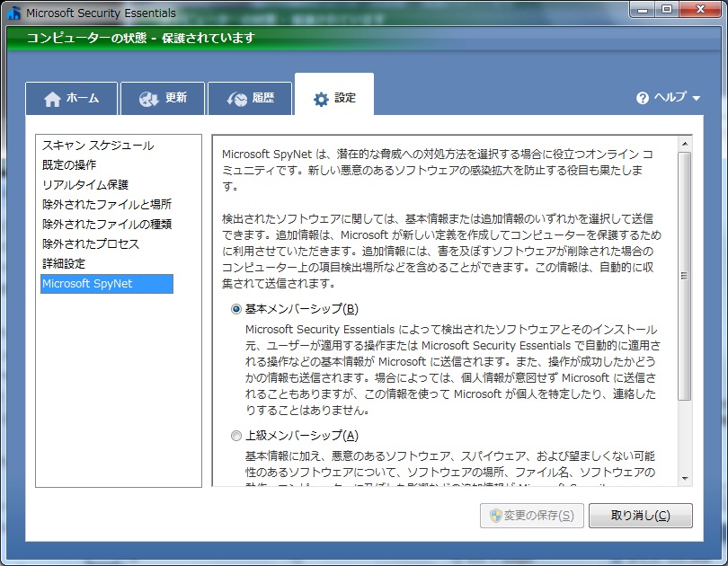Click the question mark help icon

643,98
